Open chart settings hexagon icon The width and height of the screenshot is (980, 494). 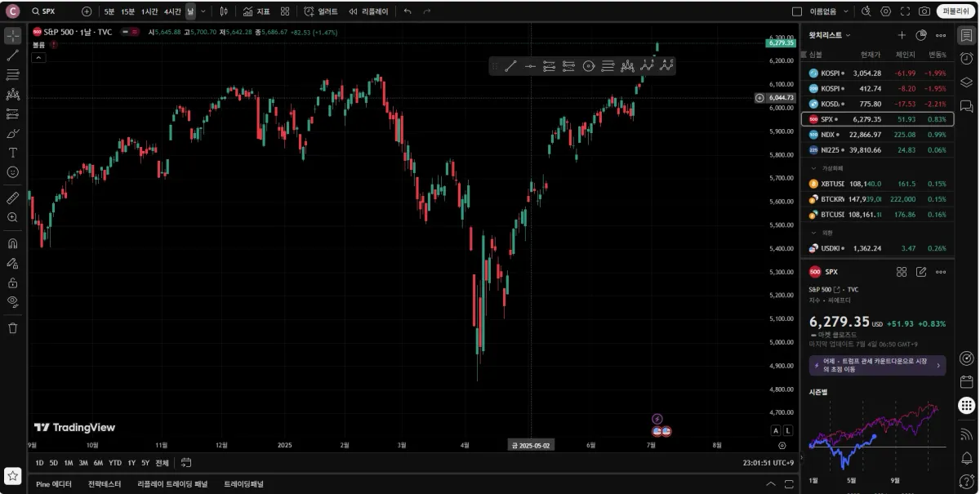click(x=886, y=11)
